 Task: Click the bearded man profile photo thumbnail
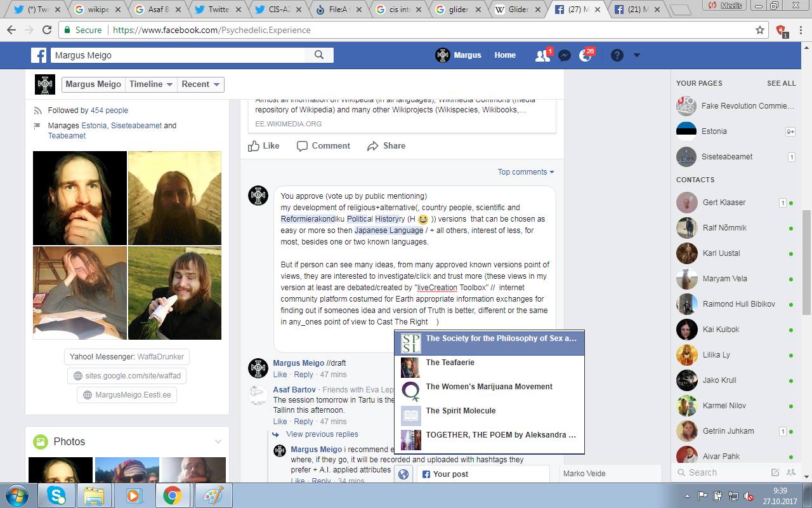point(80,198)
